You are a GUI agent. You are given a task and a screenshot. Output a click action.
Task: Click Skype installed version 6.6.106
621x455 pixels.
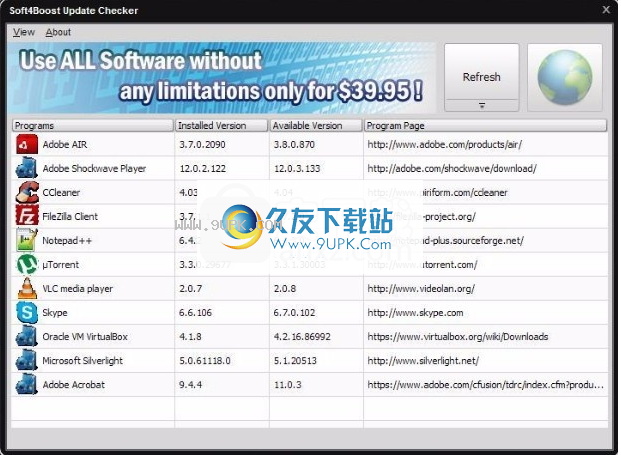(x=195, y=313)
